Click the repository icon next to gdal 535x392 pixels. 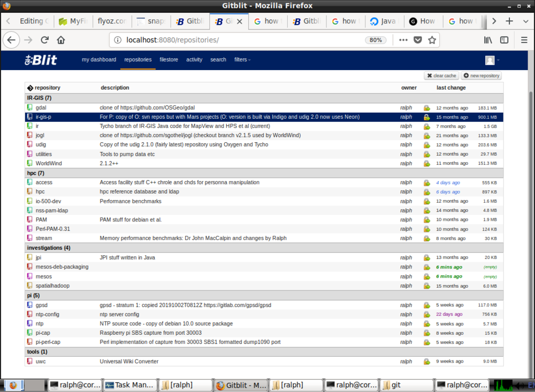30,107
